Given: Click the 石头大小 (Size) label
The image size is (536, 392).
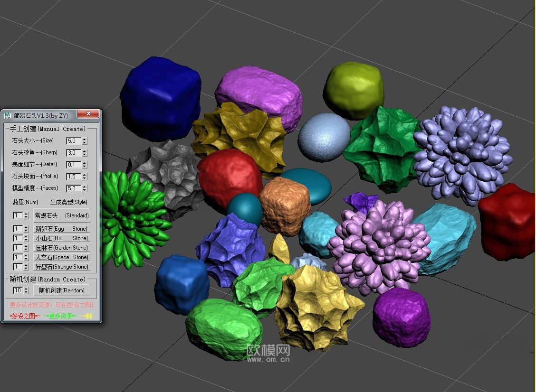Looking at the screenshot, I should pyautogui.click(x=33, y=140).
